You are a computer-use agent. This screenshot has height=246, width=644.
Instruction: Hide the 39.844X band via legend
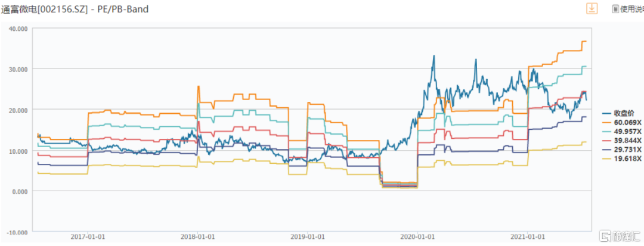coord(624,141)
